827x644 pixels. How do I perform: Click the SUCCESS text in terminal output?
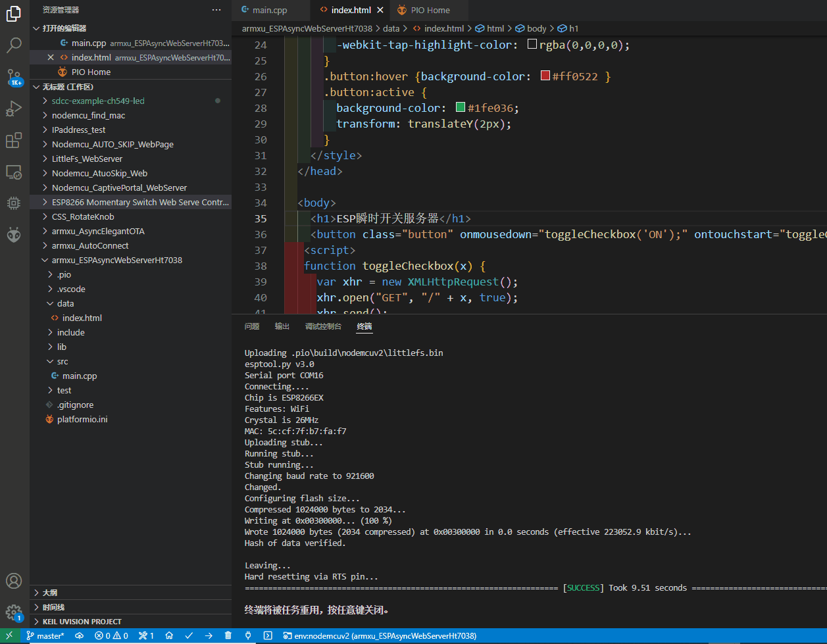pos(583,588)
